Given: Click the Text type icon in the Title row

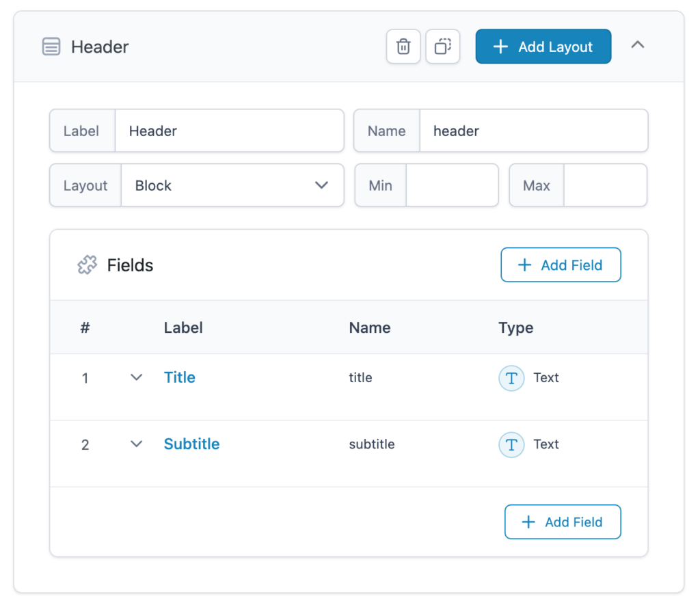Looking at the screenshot, I should pyautogui.click(x=511, y=378).
